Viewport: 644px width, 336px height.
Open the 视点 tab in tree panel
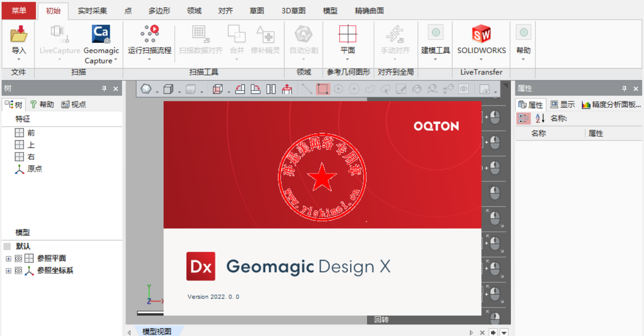pos(74,105)
